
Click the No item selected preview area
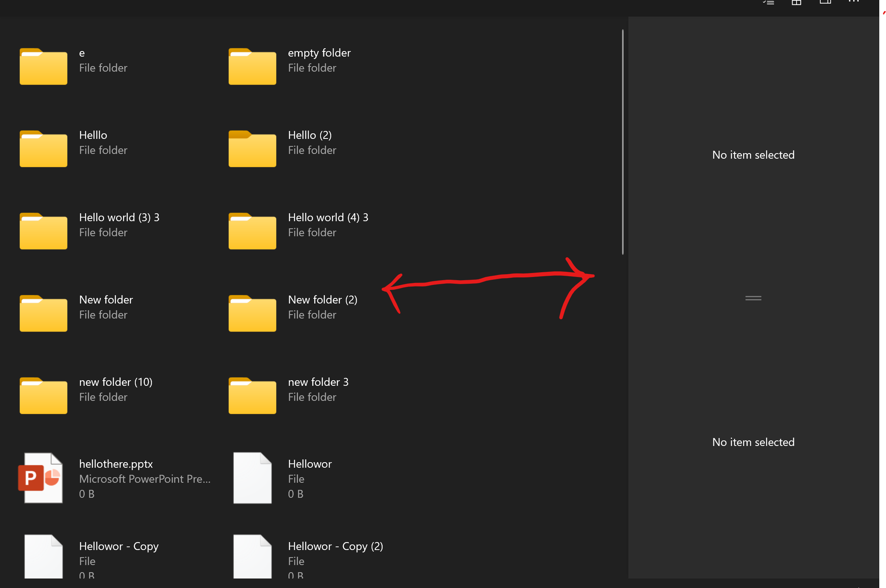(x=753, y=155)
